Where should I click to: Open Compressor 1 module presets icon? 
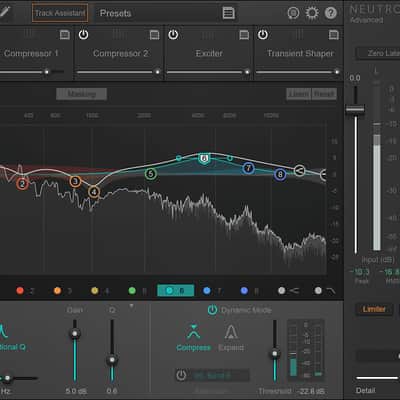(x=65, y=35)
